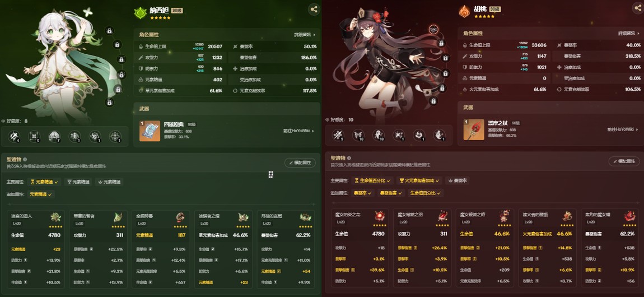Toggle the 火元素傷害加成 goblet filter
This screenshot has width=644, height=297.
pos(419,180)
